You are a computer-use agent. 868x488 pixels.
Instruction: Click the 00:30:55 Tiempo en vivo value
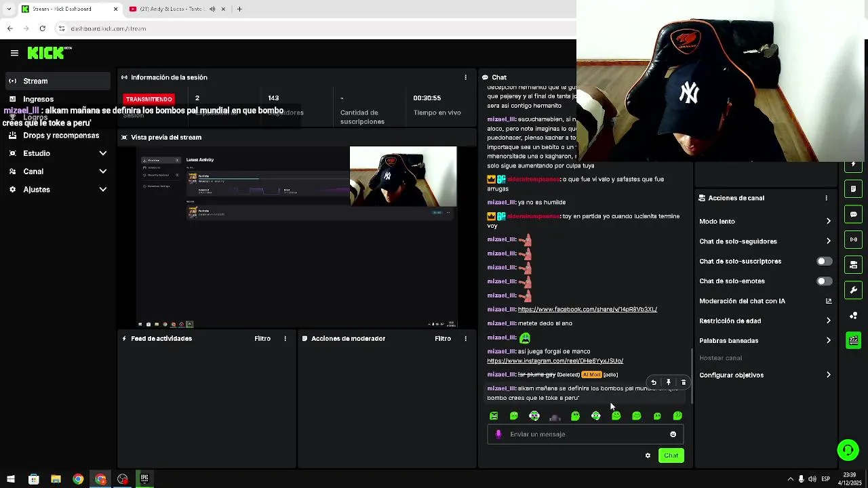point(427,98)
